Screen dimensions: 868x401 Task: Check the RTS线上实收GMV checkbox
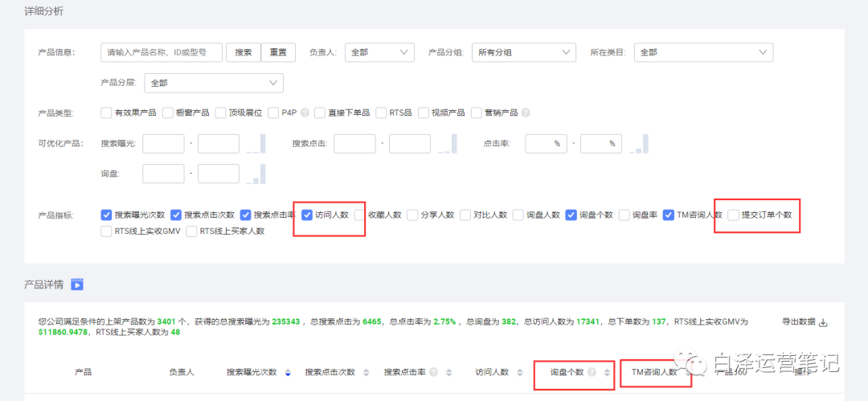[x=106, y=231]
